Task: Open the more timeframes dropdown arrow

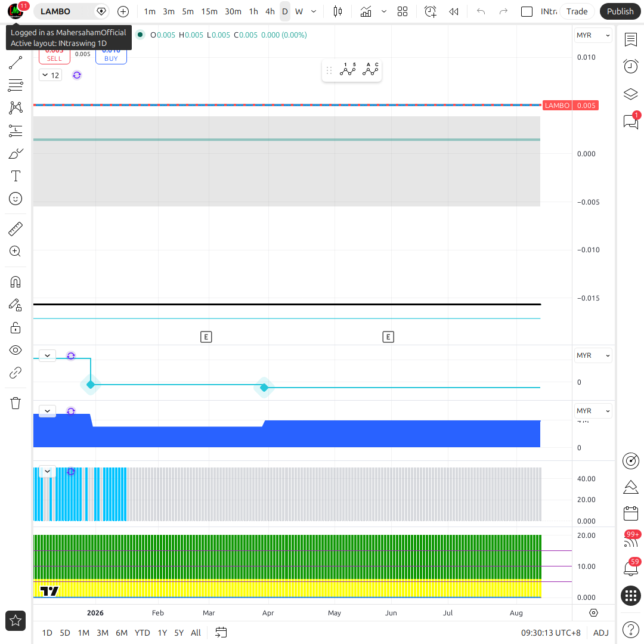Action: pyautogui.click(x=314, y=11)
